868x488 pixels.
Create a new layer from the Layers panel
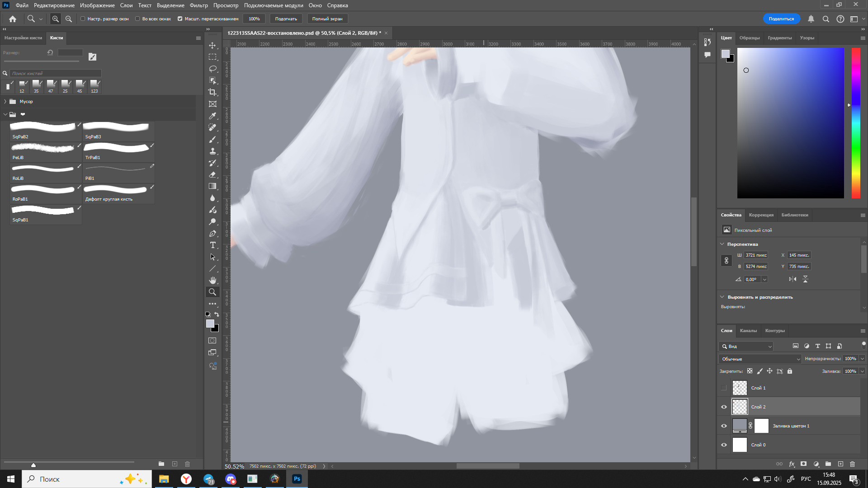click(x=840, y=464)
